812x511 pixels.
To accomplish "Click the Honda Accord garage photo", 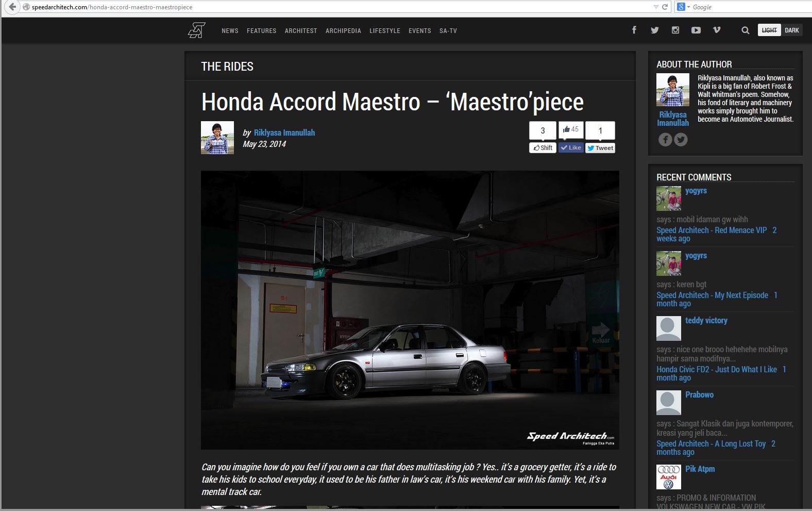I will [x=410, y=310].
